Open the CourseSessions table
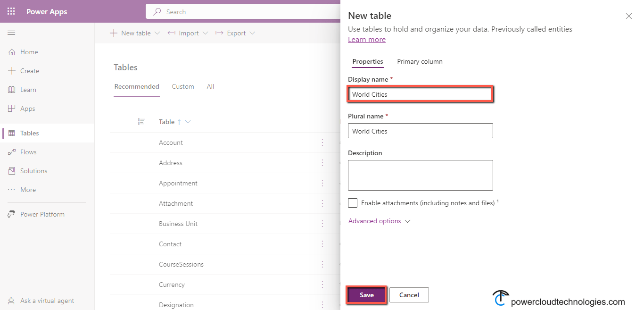 [181, 264]
